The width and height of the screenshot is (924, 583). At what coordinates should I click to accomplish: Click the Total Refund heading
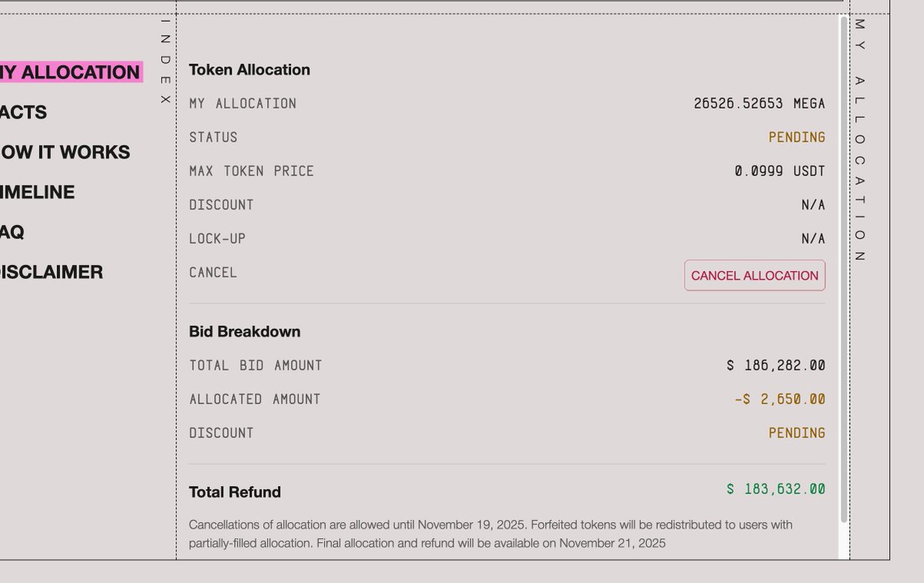point(235,492)
